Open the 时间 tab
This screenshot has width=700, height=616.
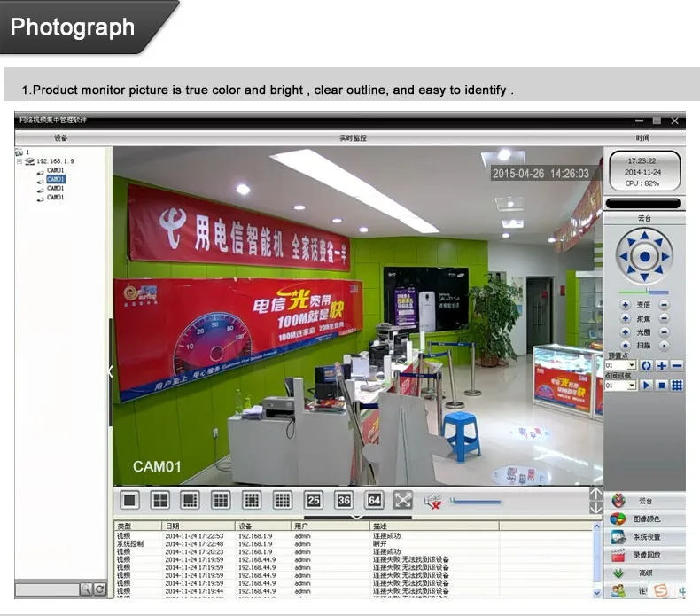tap(643, 138)
